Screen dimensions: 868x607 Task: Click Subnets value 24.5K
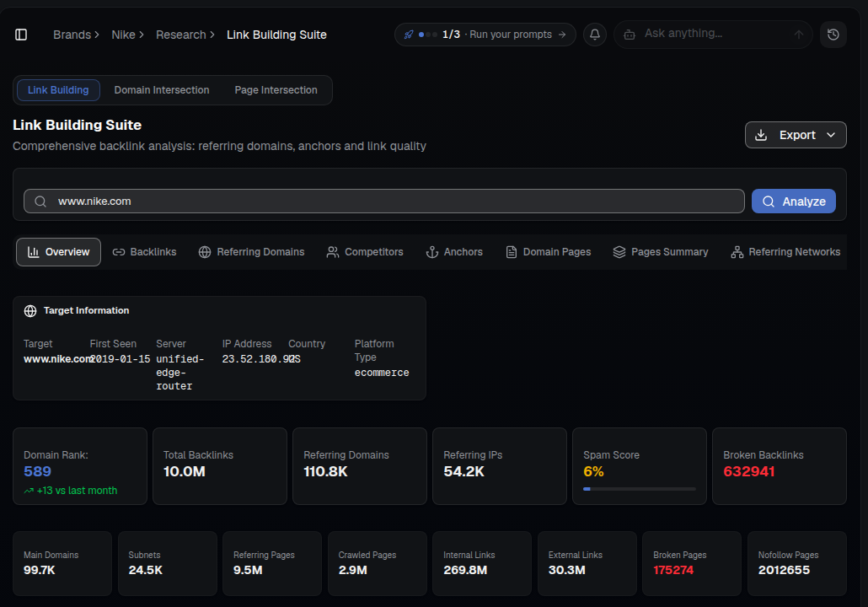point(146,571)
